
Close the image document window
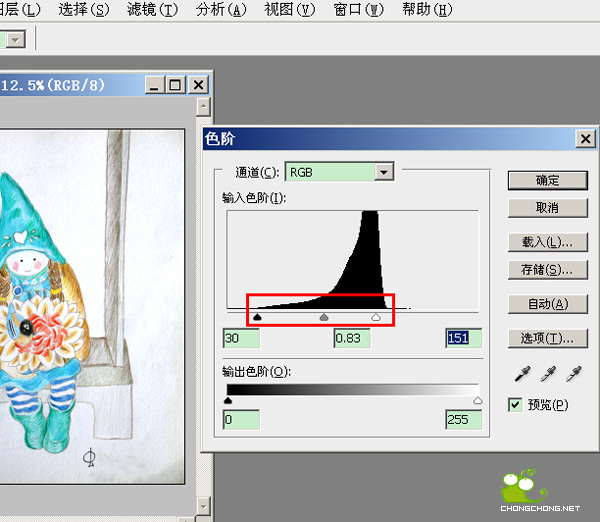198,85
